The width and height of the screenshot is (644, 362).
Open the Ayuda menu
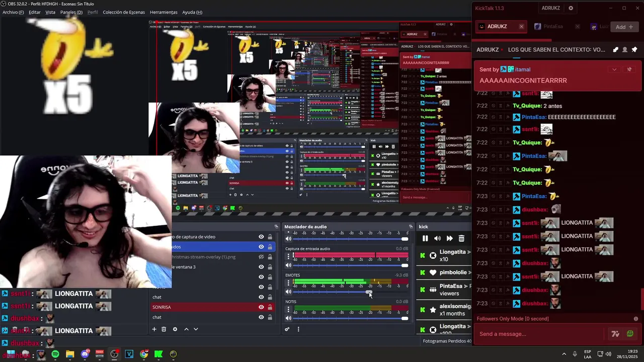tap(192, 12)
